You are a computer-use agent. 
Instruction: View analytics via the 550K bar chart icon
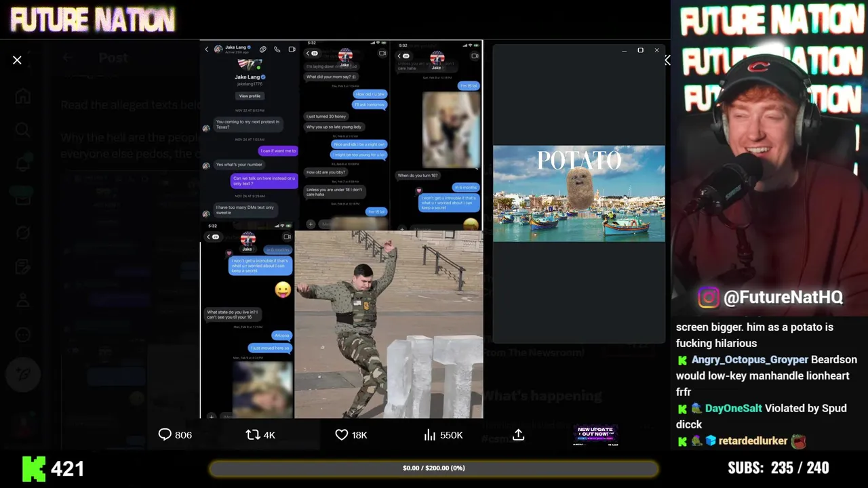(x=429, y=434)
